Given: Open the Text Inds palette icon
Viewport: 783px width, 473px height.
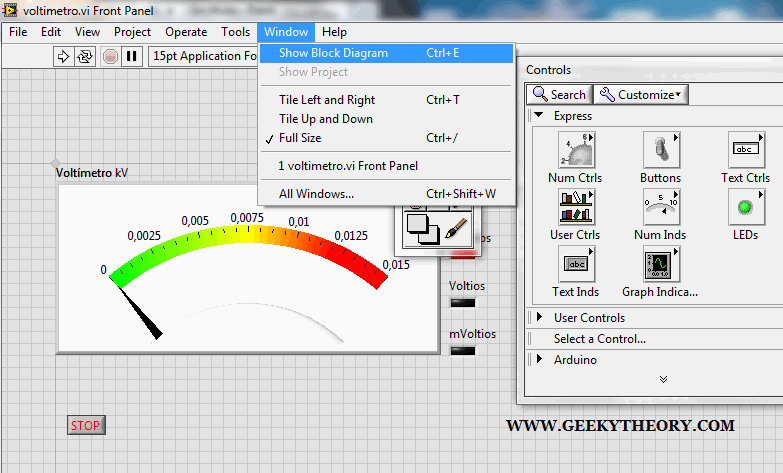Looking at the screenshot, I should [576, 264].
